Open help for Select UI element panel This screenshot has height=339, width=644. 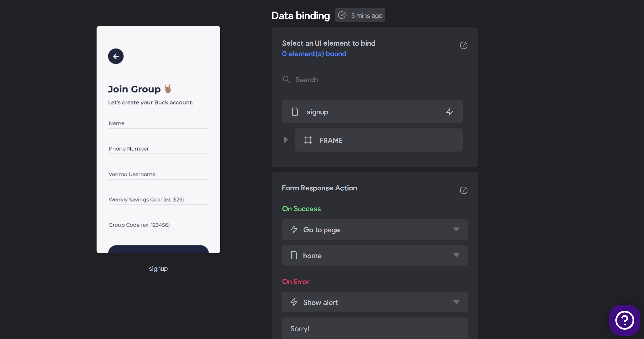(x=464, y=46)
